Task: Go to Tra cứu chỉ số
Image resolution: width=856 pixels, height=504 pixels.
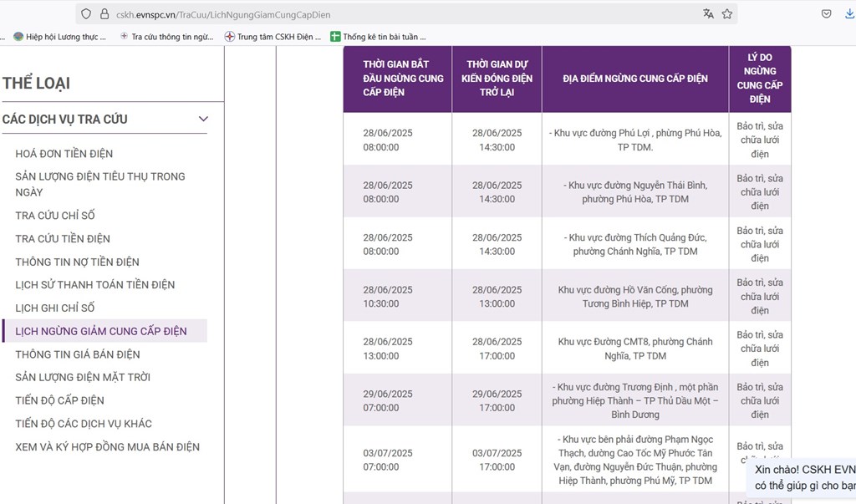Action: [55, 216]
